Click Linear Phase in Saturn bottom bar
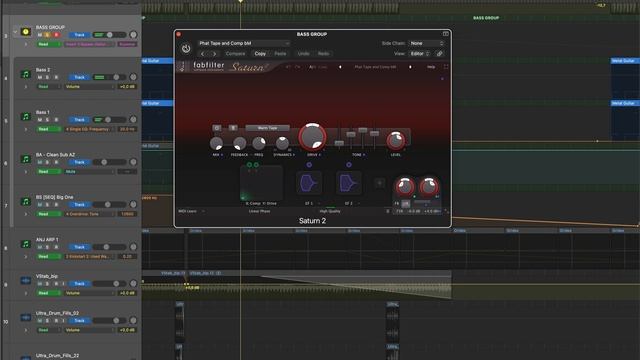Viewport: 640px width, 360px height. (259, 211)
